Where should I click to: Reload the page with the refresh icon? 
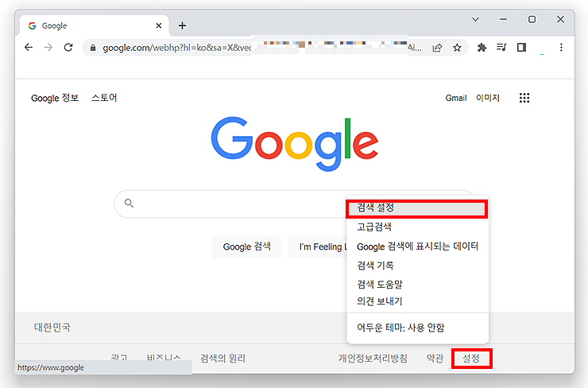(68, 47)
